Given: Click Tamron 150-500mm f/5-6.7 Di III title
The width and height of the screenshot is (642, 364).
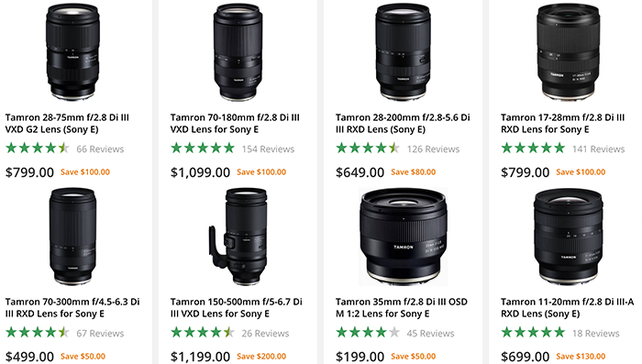Looking at the screenshot, I should [237, 307].
